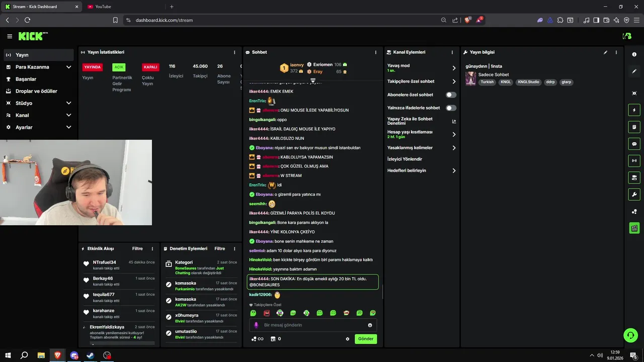Switch to Stream - Kick Dashboard tab
The image size is (644, 362).
40,7
